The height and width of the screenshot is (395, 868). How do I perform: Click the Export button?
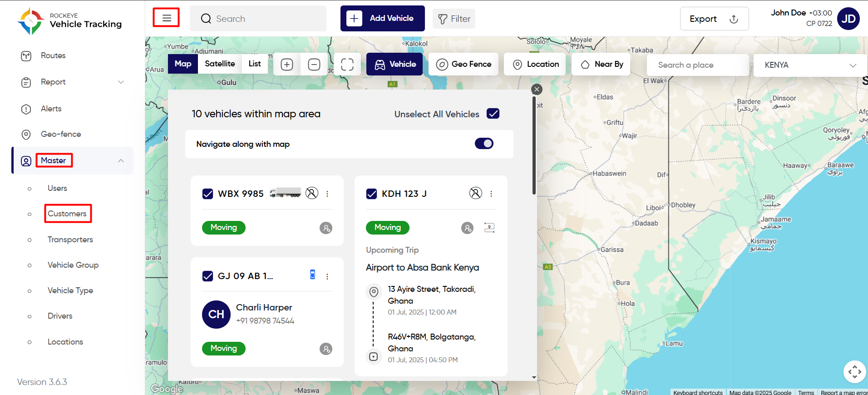click(x=714, y=19)
